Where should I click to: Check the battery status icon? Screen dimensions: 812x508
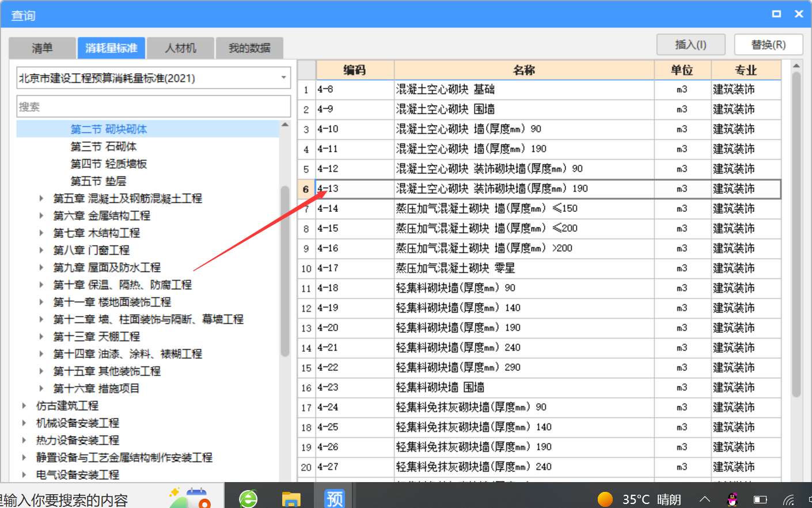coord(760,499)
